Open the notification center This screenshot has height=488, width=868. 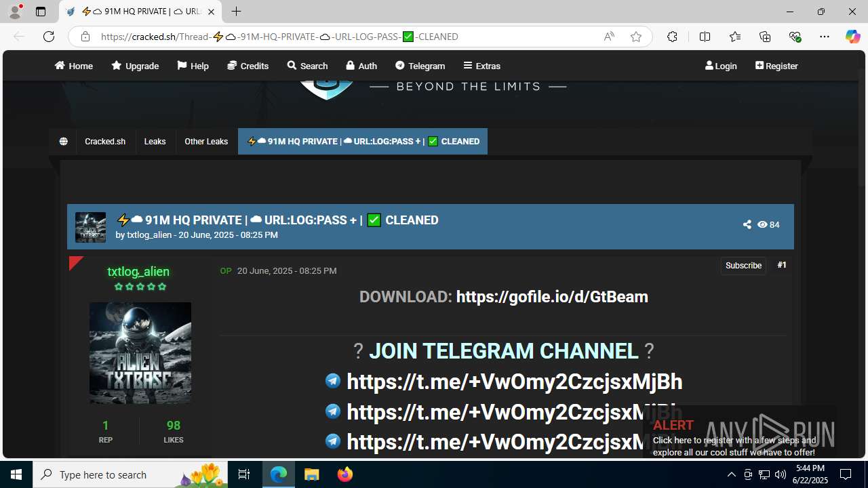846,474
